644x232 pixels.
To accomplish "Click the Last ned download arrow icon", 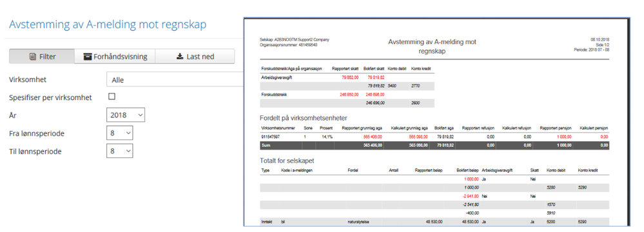I will pos(179,56).
